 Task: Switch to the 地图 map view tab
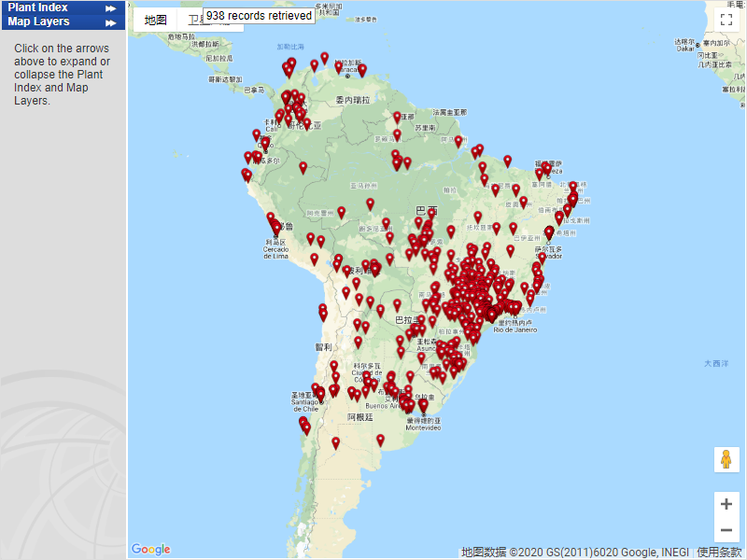tap(155, 20)
